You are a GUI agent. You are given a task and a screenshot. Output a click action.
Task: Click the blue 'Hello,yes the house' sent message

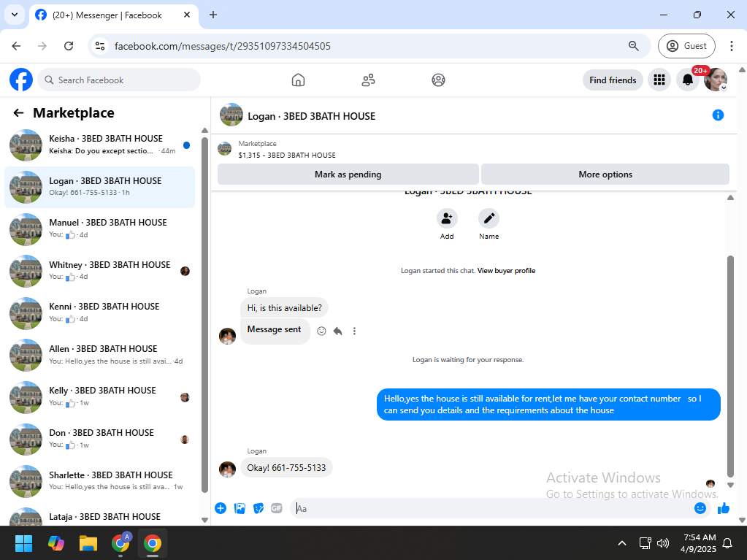click(x=548, y=404)
